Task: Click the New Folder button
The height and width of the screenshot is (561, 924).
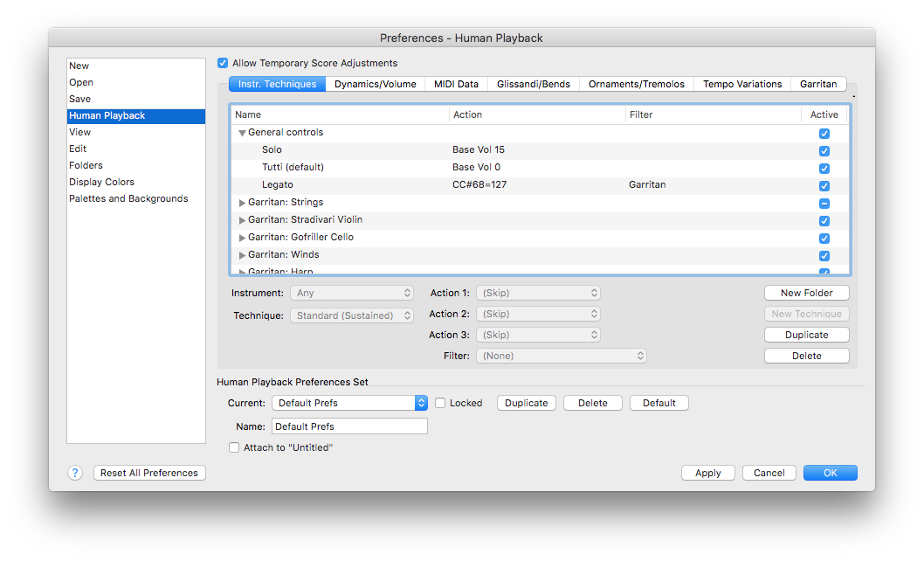Action: click(x=807, y=294)
